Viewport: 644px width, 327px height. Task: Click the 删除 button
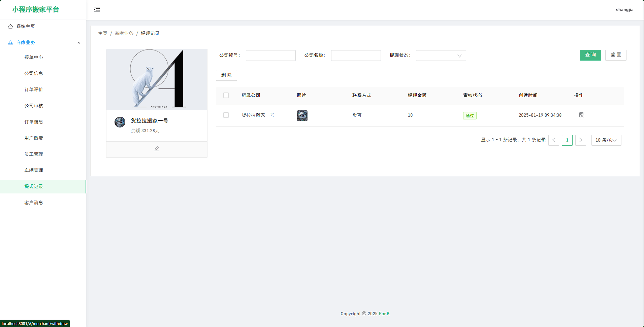tap(226, 75)
